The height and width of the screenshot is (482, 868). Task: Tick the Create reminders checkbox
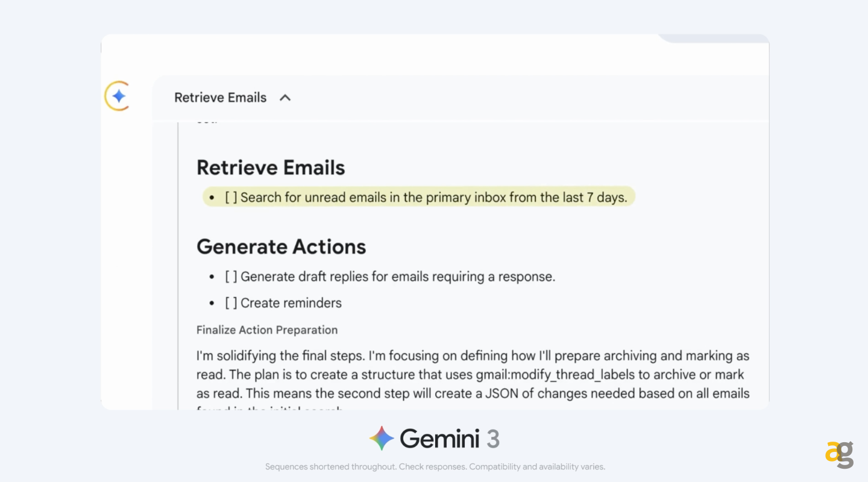point(231,303)
